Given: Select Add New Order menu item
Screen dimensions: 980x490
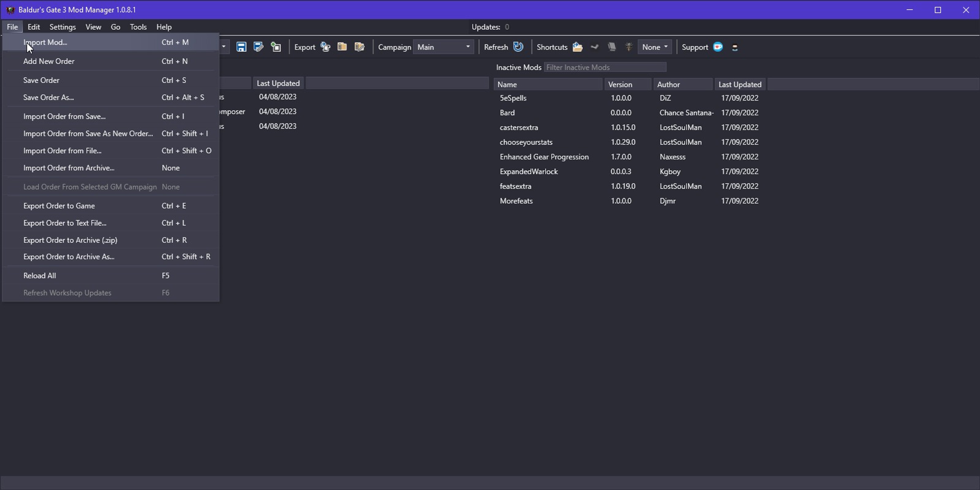Looking at the screenshot, I should (49, 61).
